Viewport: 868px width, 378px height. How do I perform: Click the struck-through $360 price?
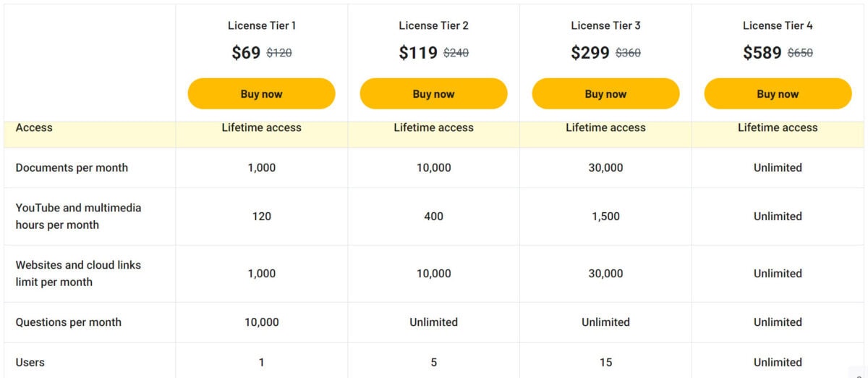pos(628,53)
